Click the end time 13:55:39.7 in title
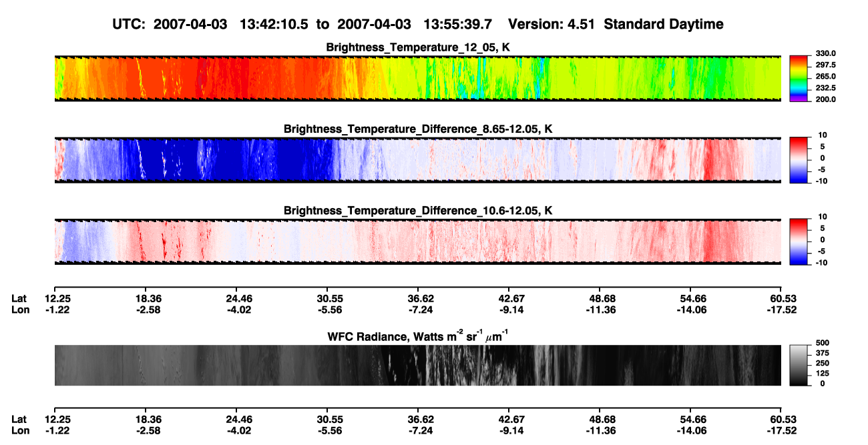Viewport: 868px width, 445px height. click(458, 24)
